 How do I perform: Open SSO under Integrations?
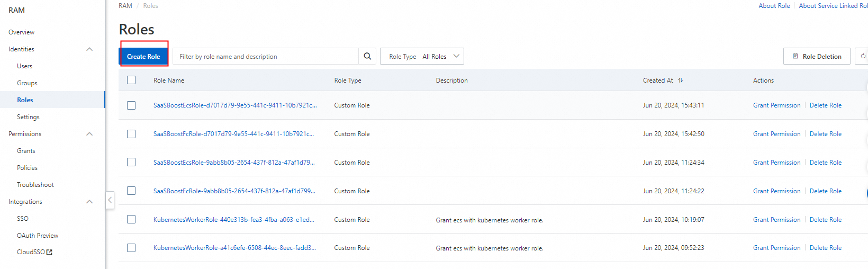[23, 219]
